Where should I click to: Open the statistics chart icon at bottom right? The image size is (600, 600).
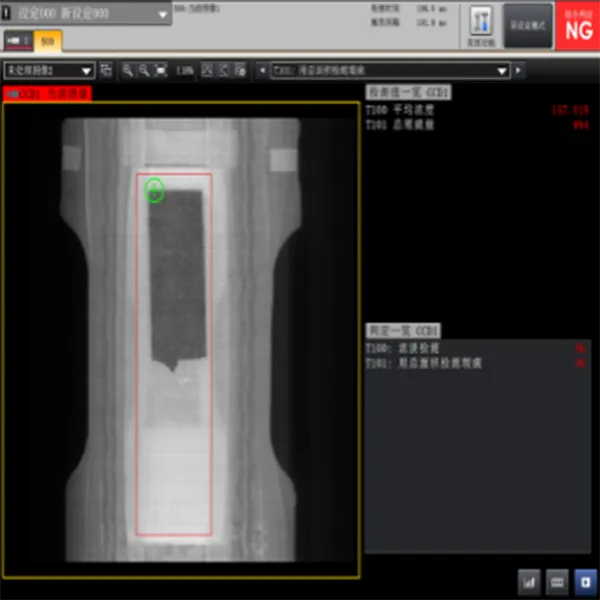[529, 582]
